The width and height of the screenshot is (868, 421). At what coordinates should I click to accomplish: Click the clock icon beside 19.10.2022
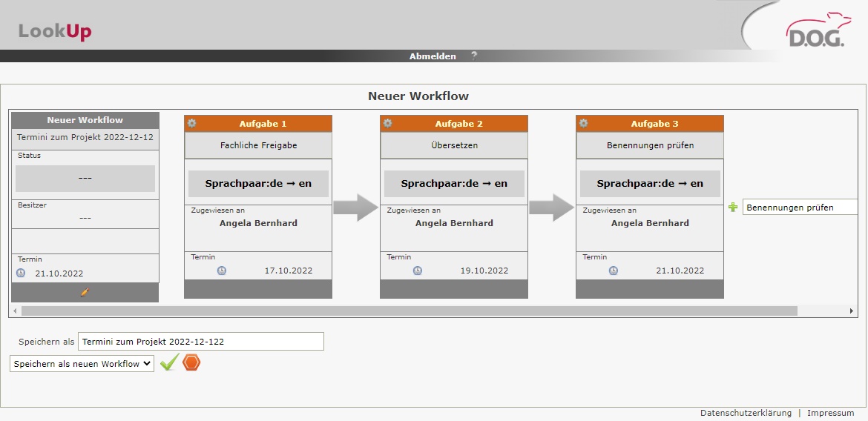(418, 271)
